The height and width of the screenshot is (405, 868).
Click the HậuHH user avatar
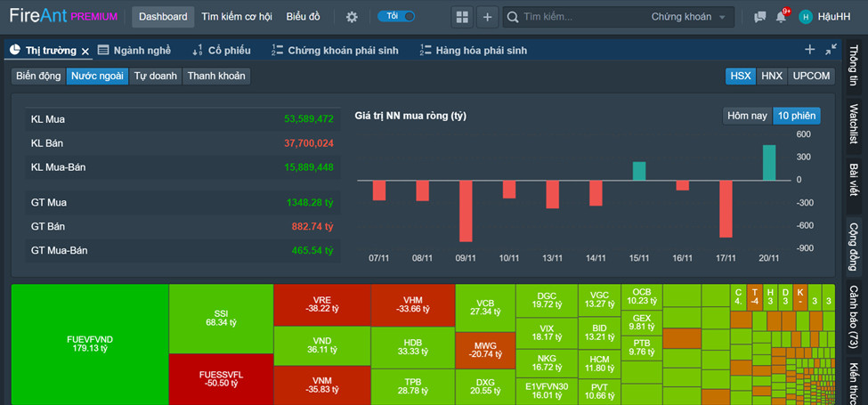[806, 17]
